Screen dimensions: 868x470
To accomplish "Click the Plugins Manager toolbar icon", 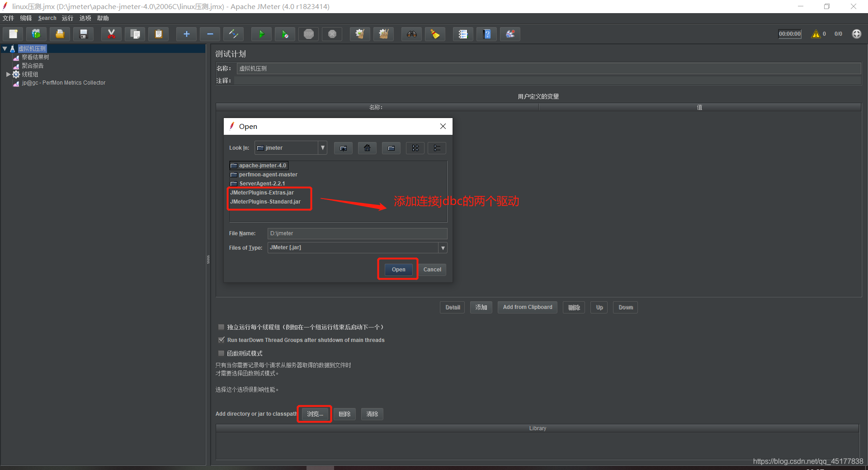I will point(510,34).
